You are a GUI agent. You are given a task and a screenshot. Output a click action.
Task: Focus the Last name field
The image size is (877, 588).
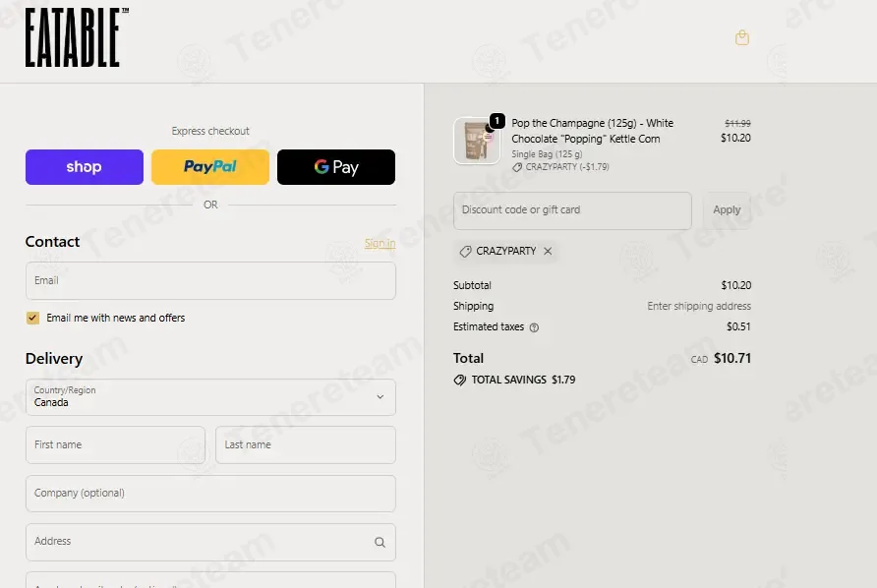click(306, 444)
